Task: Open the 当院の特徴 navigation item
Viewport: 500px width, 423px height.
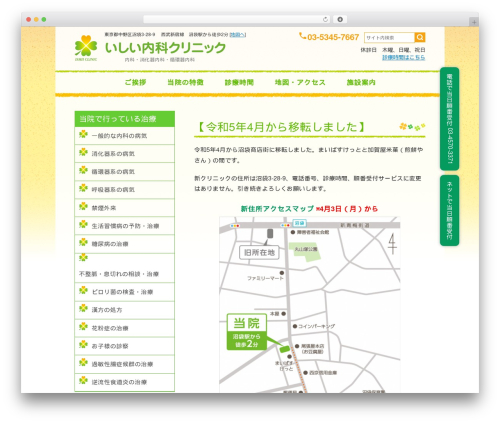Action: coord(185,82)
